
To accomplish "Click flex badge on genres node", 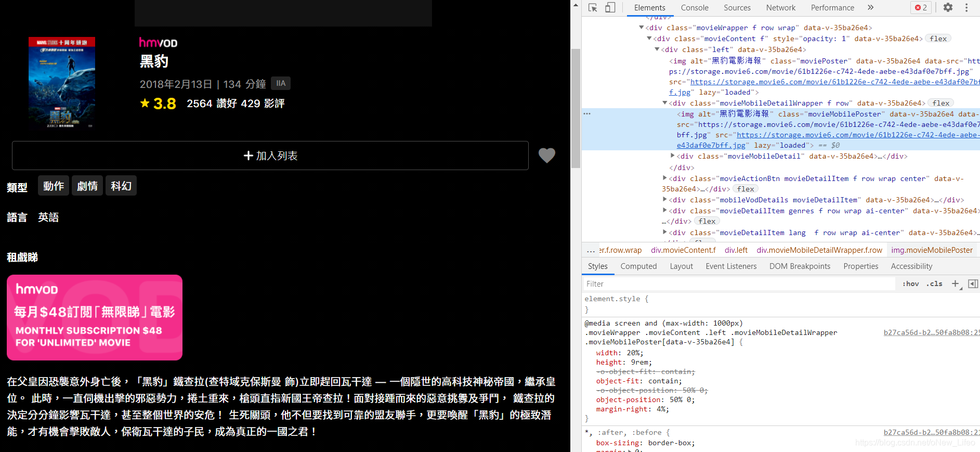I will pos(707,221).
